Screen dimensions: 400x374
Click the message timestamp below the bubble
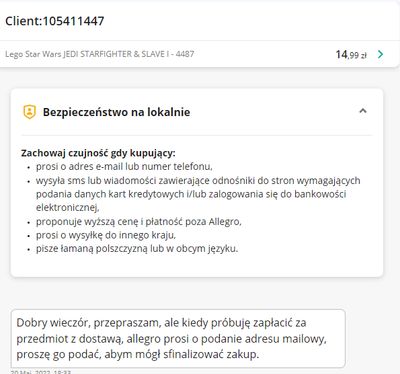(41, 372)
